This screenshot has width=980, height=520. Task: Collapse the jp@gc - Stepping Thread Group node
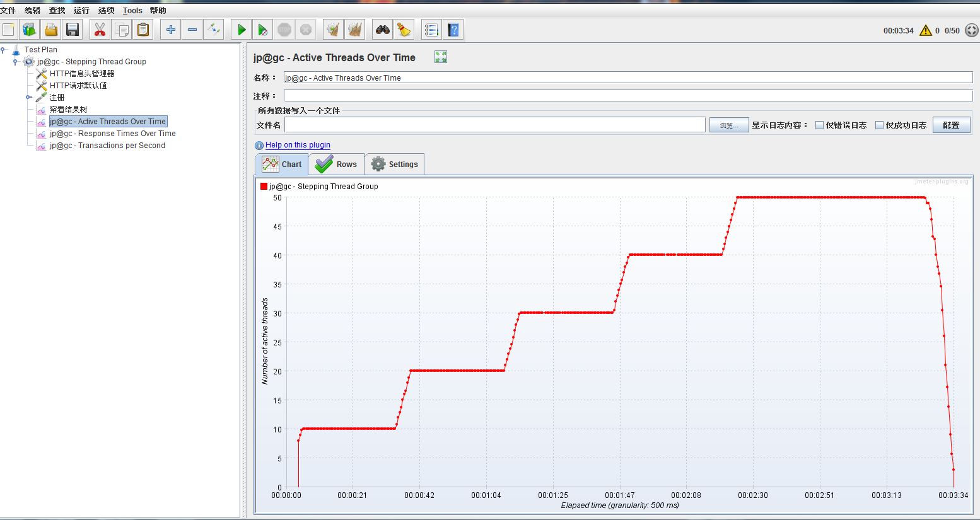pyautogui.click(x=16, y=61)
